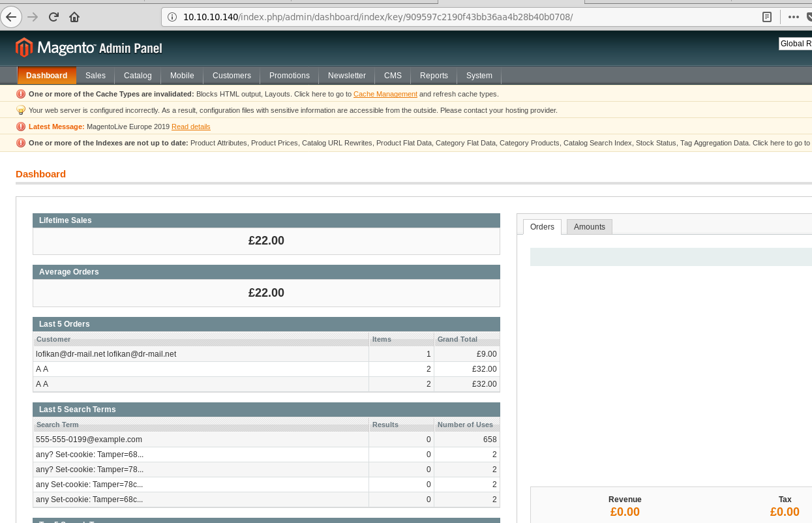
Task: Go to the browser home page
Action: [74, 17]
